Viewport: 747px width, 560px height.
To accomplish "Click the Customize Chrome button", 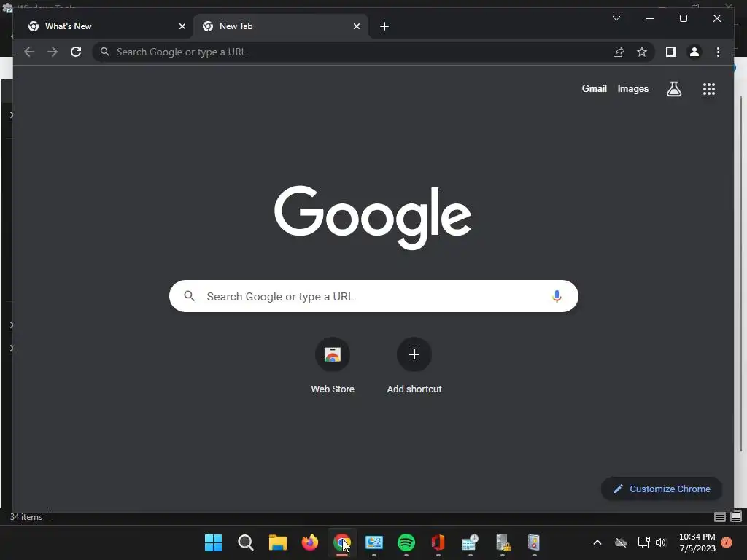I will (661, 489).
